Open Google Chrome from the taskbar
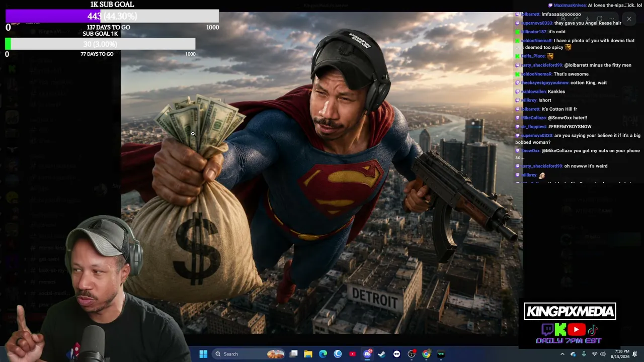The width and height of the screenshot is (644, 362). 426,354
